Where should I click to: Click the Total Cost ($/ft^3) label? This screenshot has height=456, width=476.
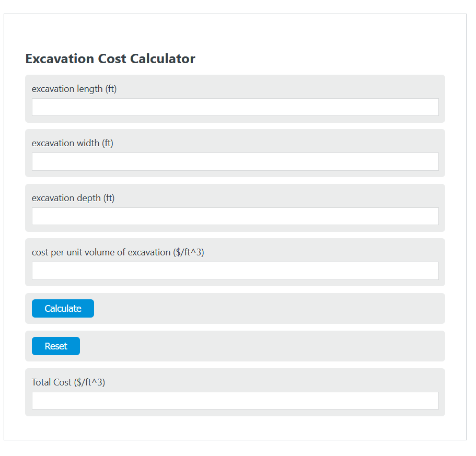pyautogui.click(x=68, y=382)
